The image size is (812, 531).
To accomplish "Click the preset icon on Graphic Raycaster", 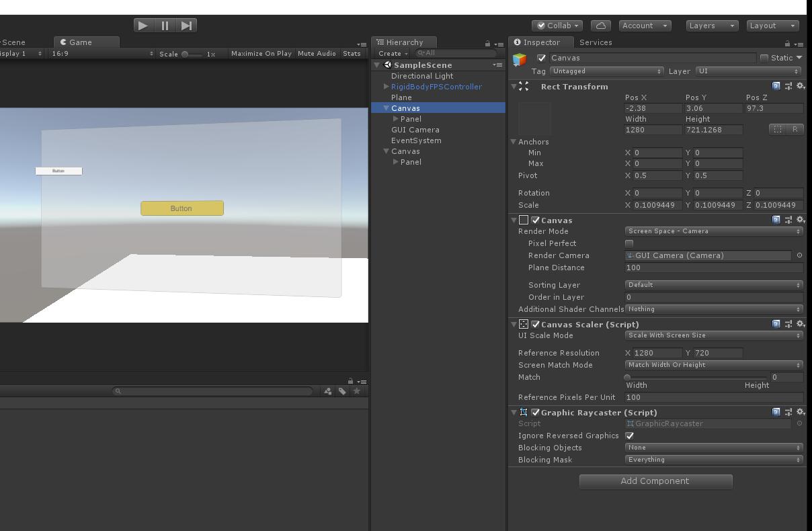I will [788, 412].
